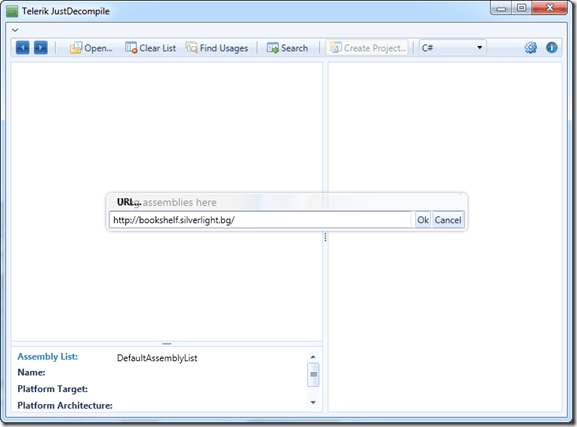Open an assembly with the Open... button
This screenshot has height=427, width=577.
tap(91, 48)
